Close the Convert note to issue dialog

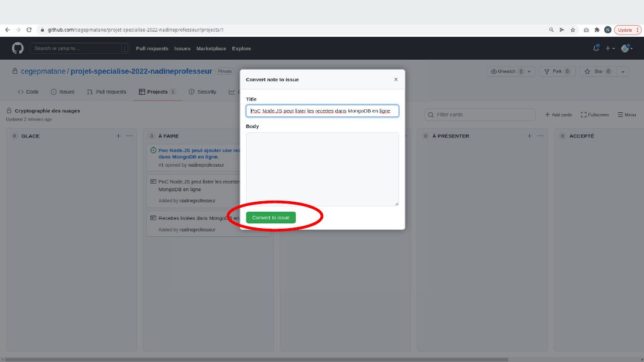(396, 80)
